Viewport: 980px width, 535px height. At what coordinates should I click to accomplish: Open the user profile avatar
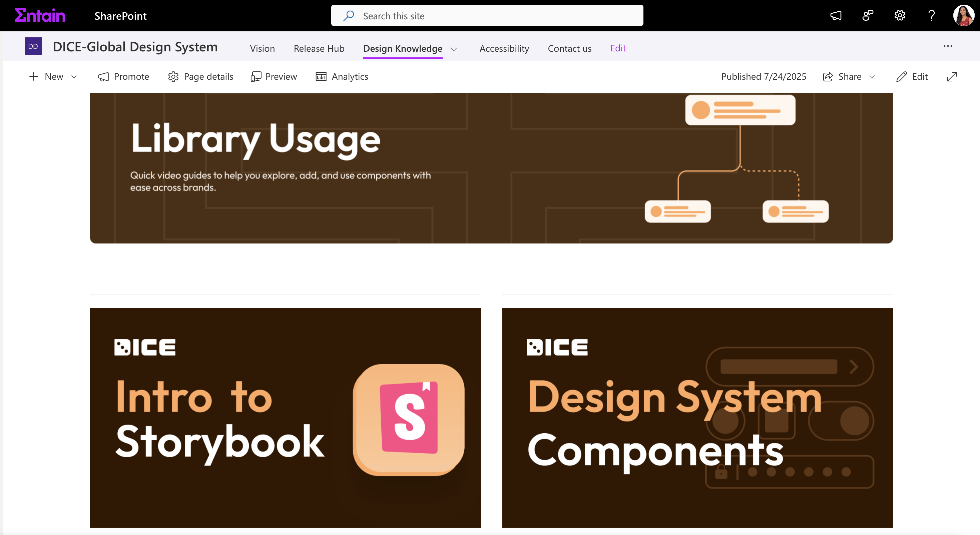coord(963,16)
